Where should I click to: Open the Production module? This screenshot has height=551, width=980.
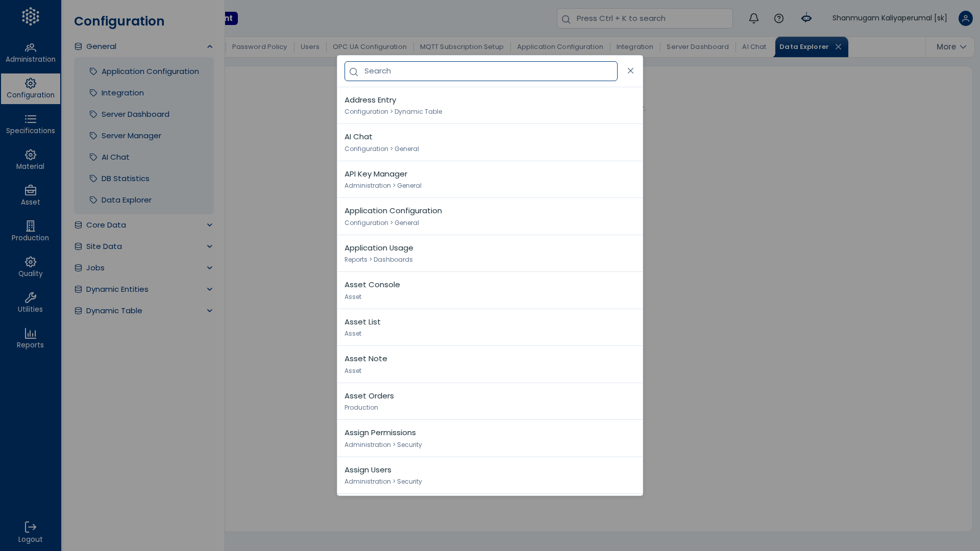coord(31,232)
